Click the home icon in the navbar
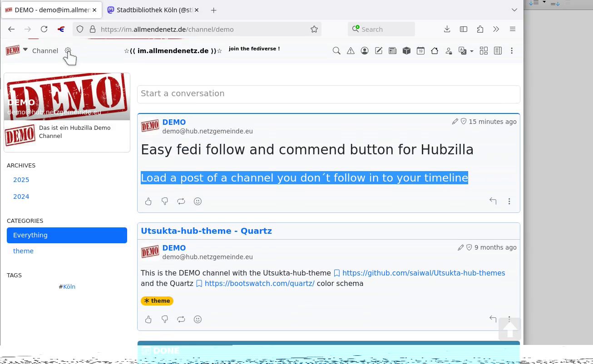This screenshot has width=593, height=364. [435, 51]
